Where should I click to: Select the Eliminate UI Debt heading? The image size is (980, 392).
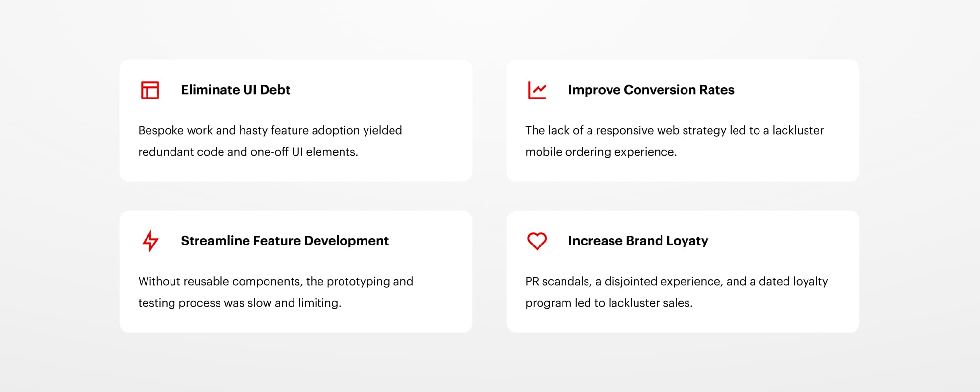point(235,90)
